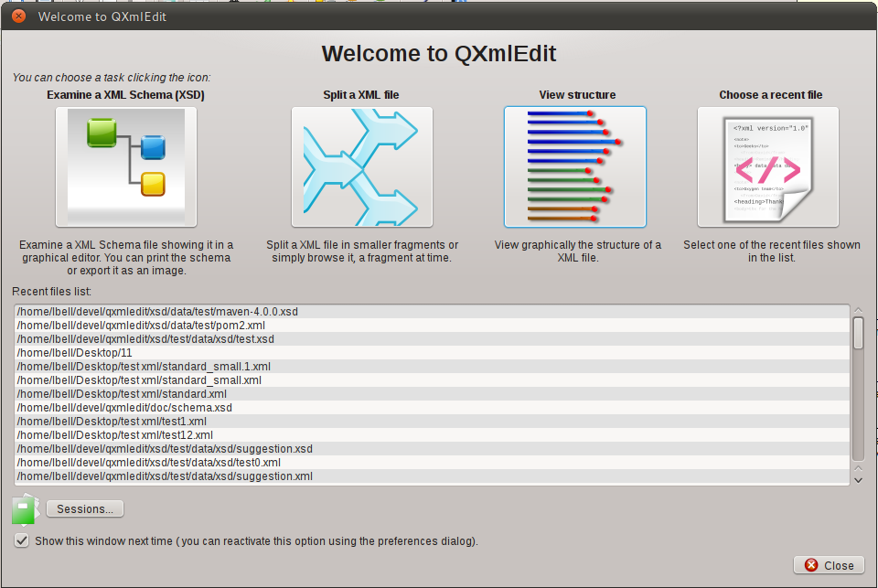Open the Examine XML Schema (XSD) icon
Viewport: 878px width, 588px height.
[126, 166]
